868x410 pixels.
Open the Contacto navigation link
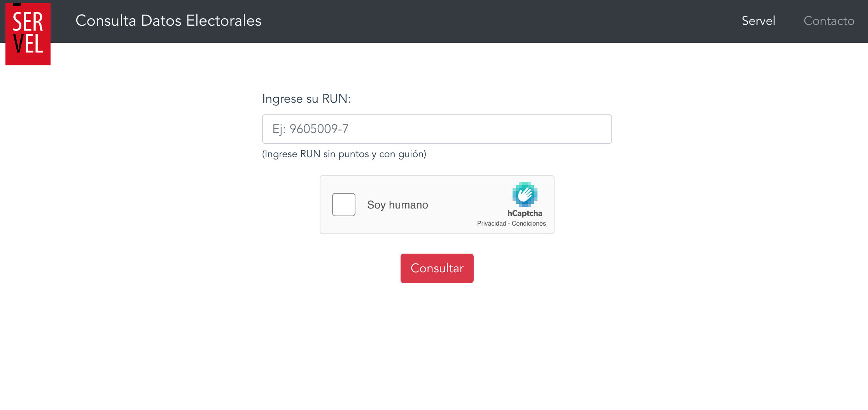click(x=829, y=21)
